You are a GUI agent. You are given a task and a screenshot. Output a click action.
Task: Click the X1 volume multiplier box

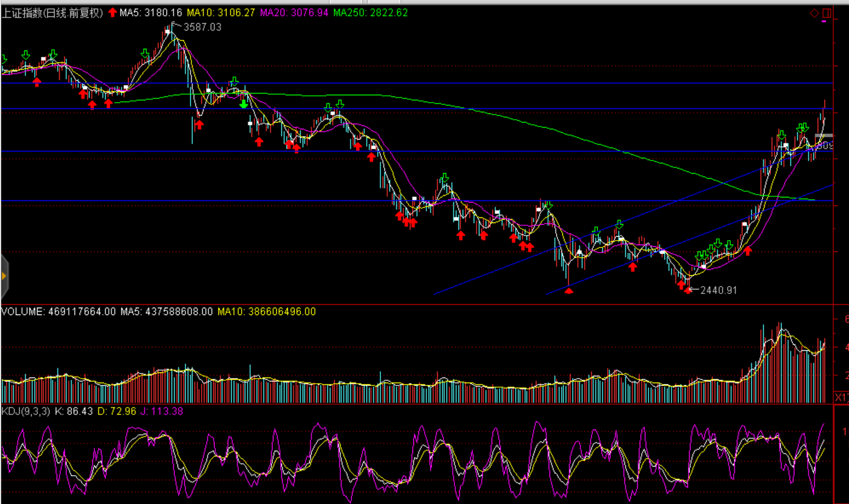coord(841,397)
